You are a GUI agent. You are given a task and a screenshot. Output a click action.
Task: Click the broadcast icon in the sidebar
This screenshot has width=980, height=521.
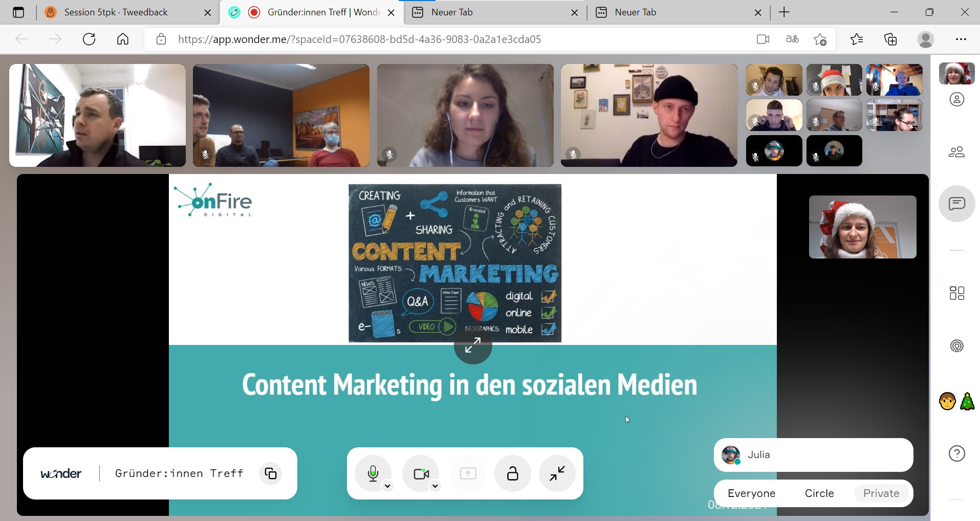click(x=957, y=346)
